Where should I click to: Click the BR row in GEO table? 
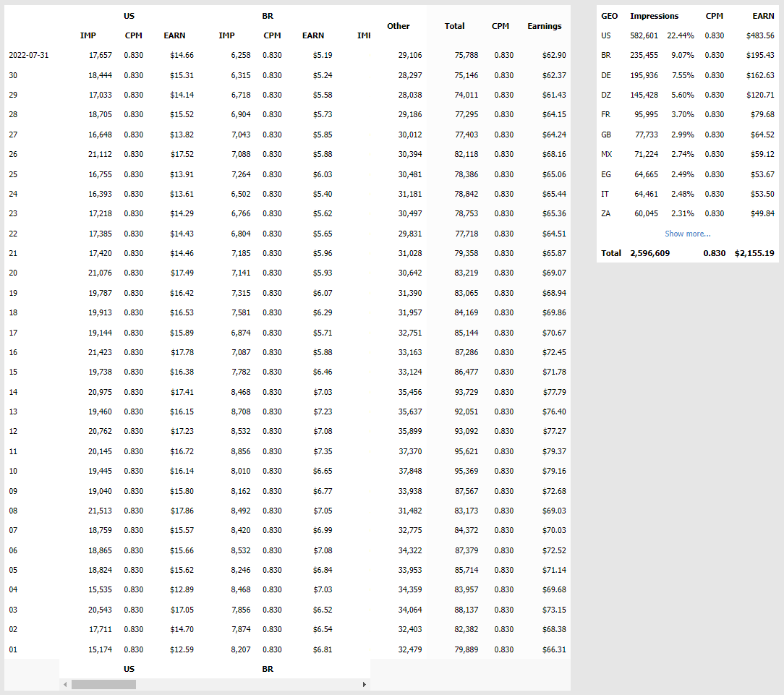tap(688, 55)
